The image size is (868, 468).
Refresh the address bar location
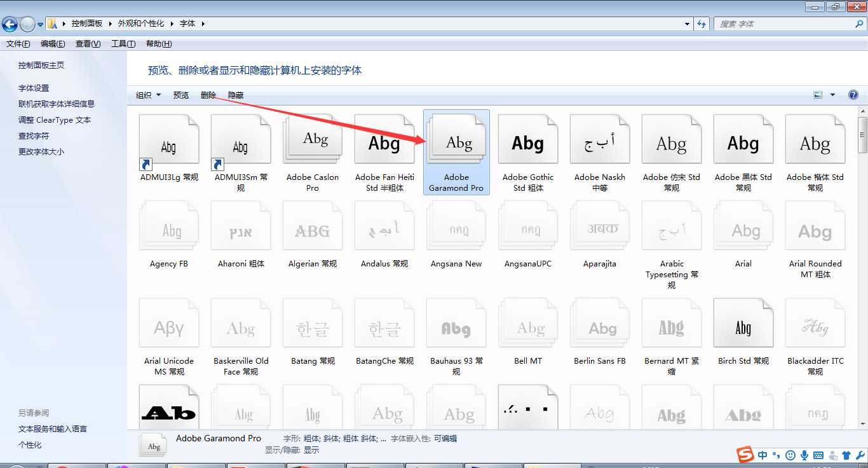tap(702, 24)
